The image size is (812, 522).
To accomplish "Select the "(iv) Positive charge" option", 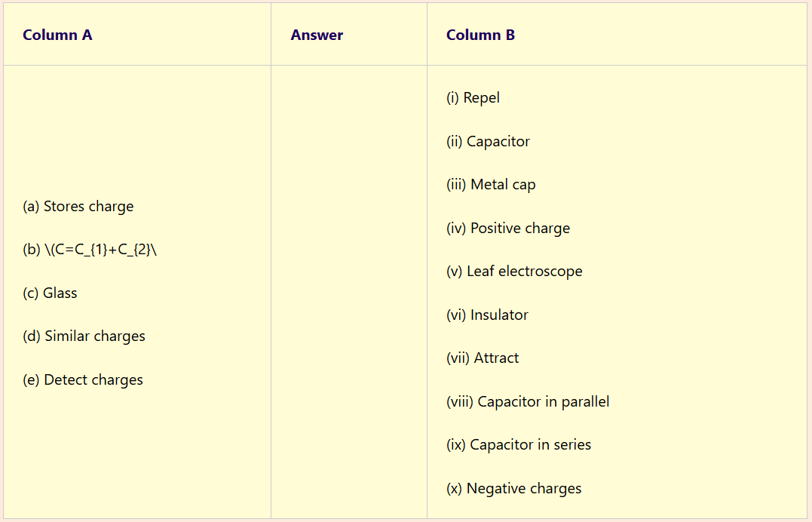I will coord(508,229).
